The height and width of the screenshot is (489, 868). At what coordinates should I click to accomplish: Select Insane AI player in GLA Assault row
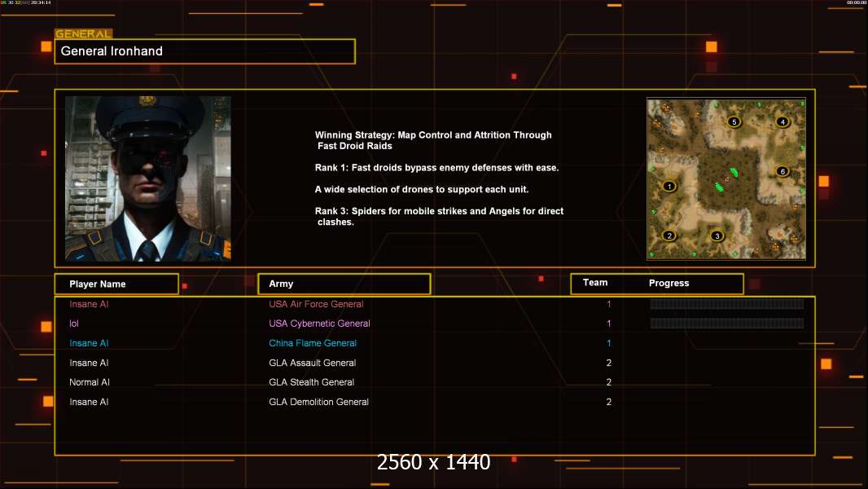click(89, 363)
